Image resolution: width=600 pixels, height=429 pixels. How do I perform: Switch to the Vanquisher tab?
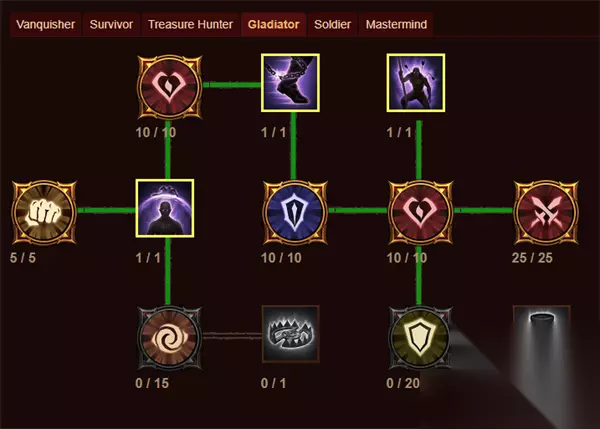pyautogui.click(x=46, y=24)
